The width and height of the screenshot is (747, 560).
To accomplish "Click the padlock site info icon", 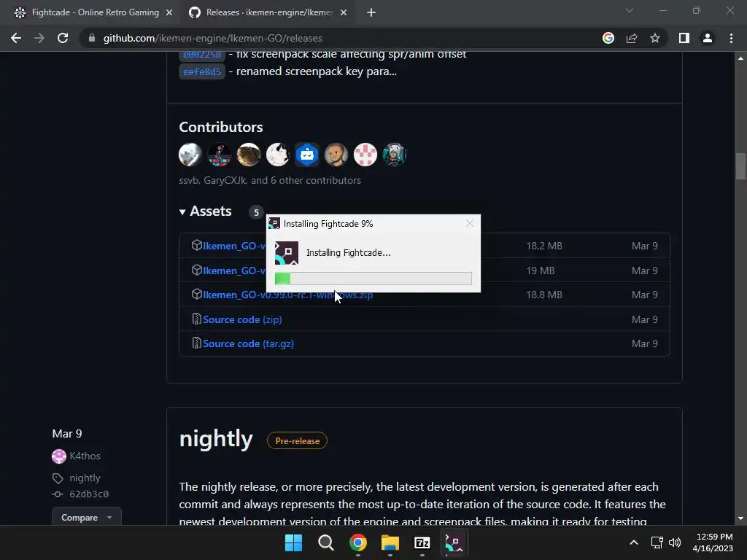I will point(91,38).
